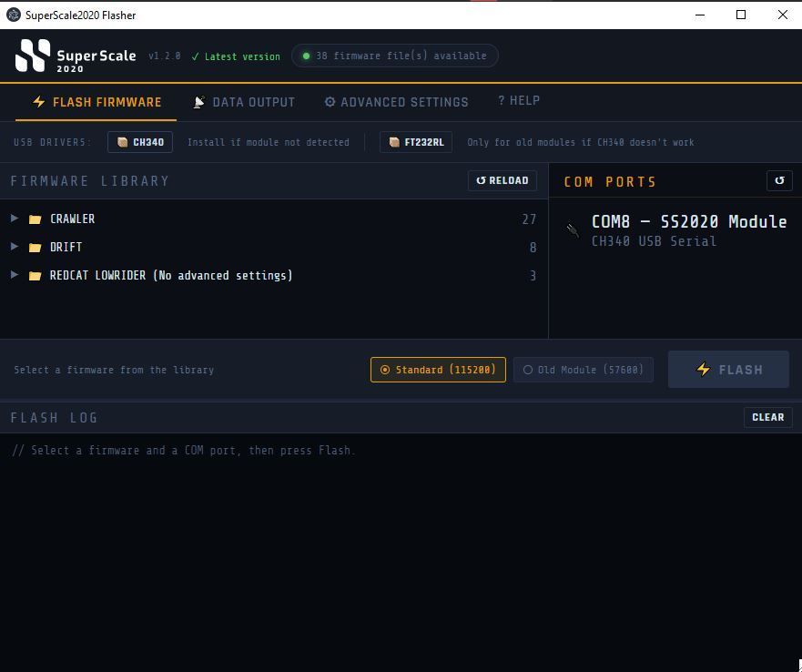Maximize the SuperScale2020 Flasher window
Viewport: 802px width, 672px height.
pyautogui.click(x=741, y=15)
